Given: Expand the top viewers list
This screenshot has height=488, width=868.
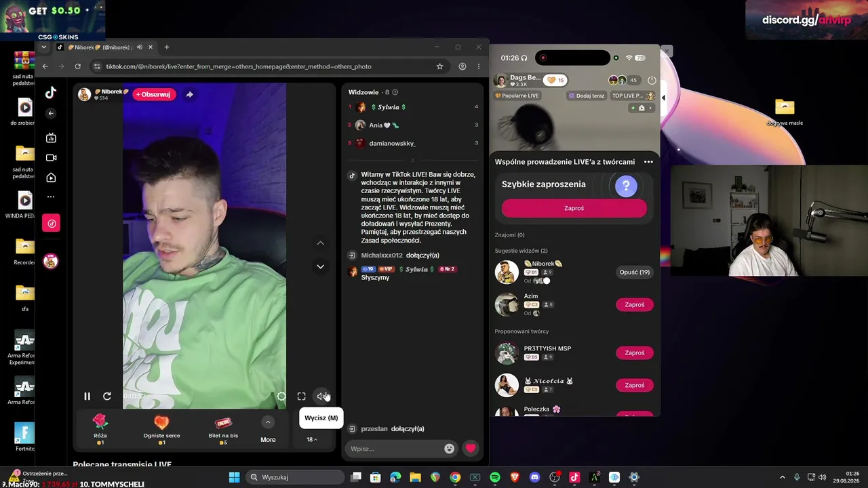Looking at the screenshot, I should [412, 160].
